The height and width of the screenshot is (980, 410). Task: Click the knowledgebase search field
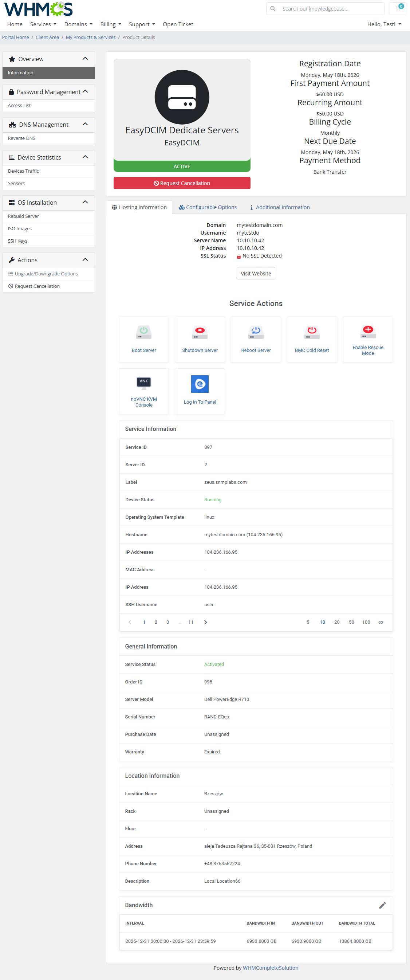(x=331, y=8)
